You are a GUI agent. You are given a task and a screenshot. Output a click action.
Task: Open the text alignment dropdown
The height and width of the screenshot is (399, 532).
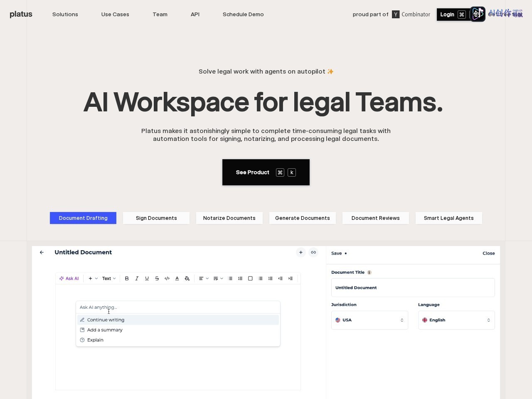point(203,278)
